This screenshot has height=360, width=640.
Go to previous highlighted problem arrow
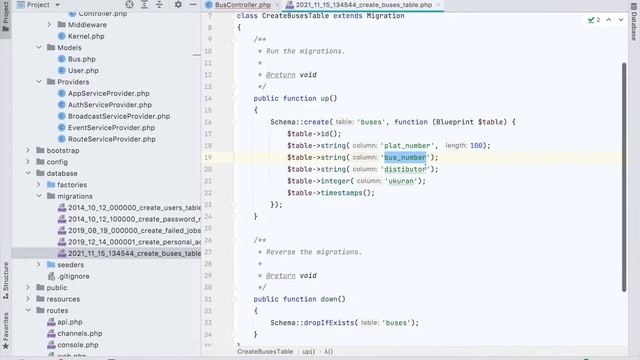coord(609,20)
